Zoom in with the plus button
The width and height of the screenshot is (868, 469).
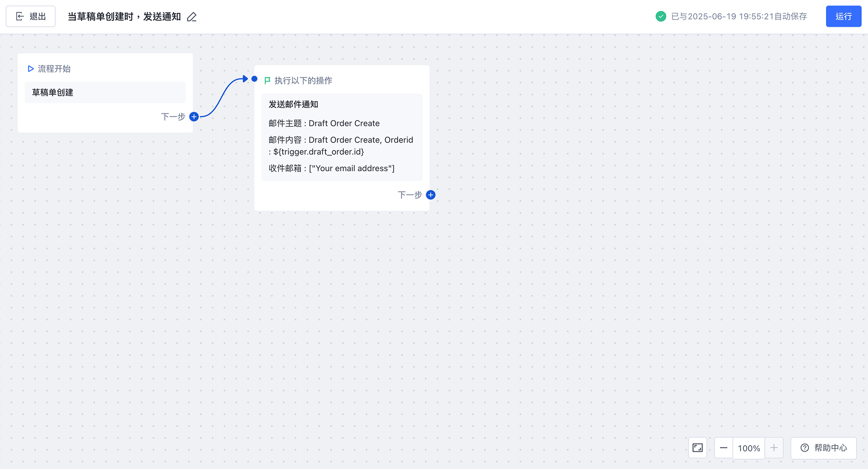(x=774, y=448)
